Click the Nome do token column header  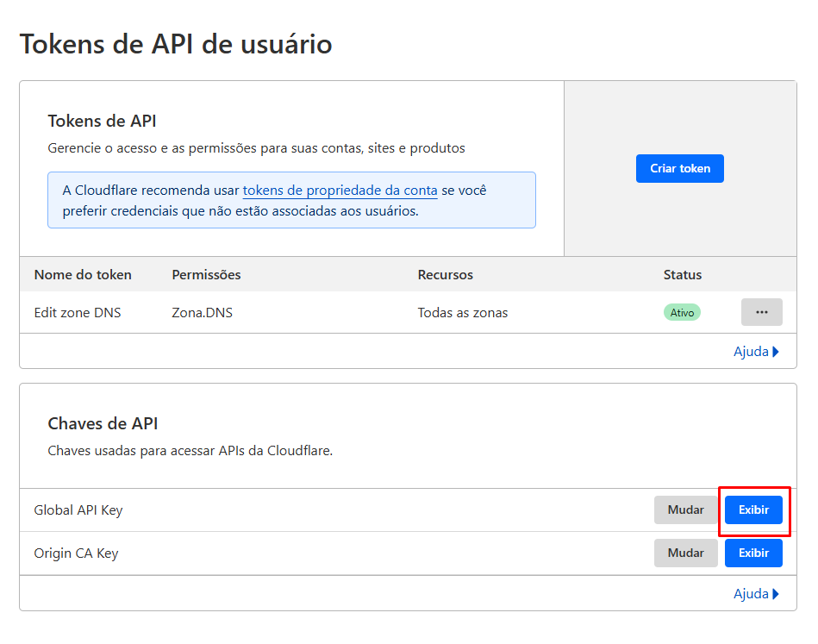[83, 274]
